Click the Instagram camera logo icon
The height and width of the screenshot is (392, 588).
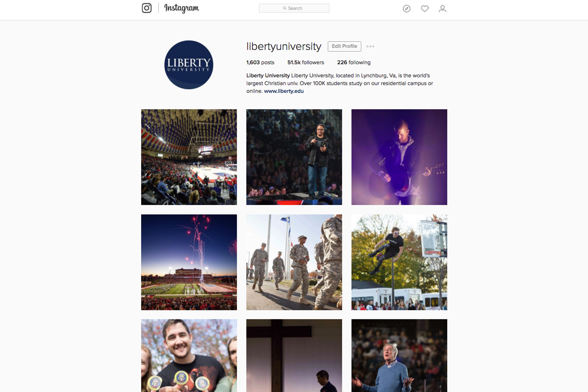(147, 8)
